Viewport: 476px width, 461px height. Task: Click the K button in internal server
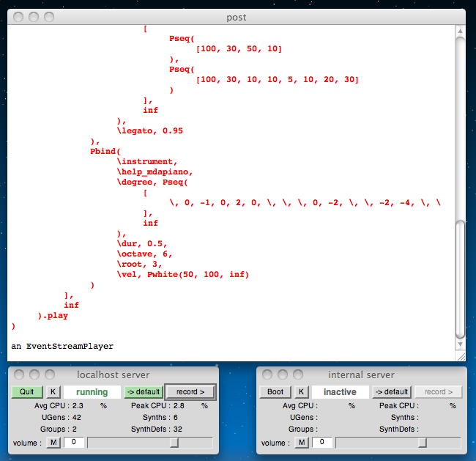click(302, 391)
